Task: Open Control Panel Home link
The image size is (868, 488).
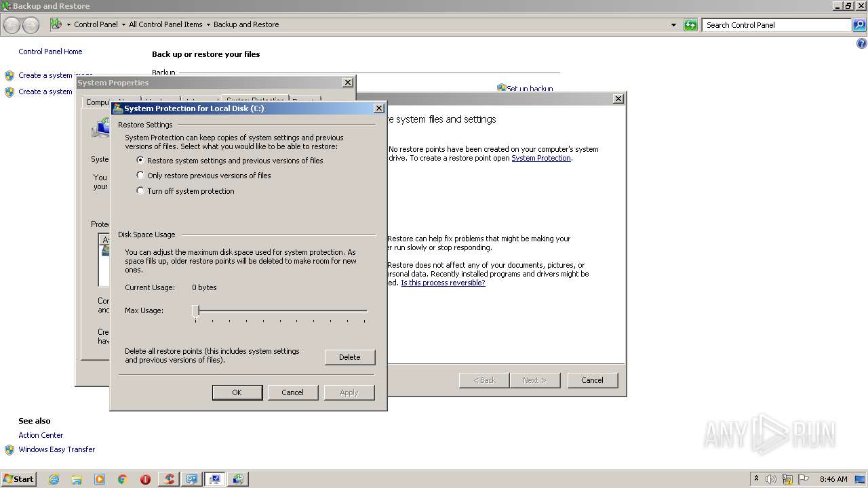Action: pyautogui.click(x=50, y=52)
